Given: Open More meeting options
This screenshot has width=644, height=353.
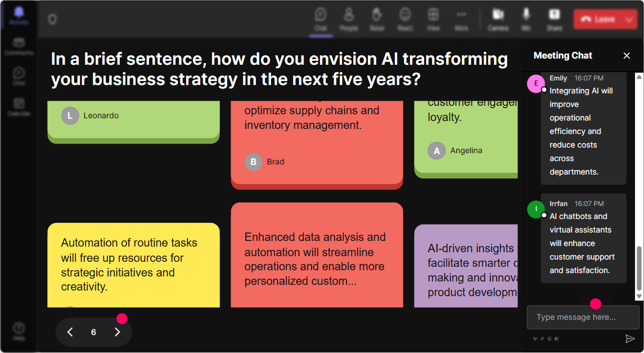Looking at the screenshot, I should 461,19.
